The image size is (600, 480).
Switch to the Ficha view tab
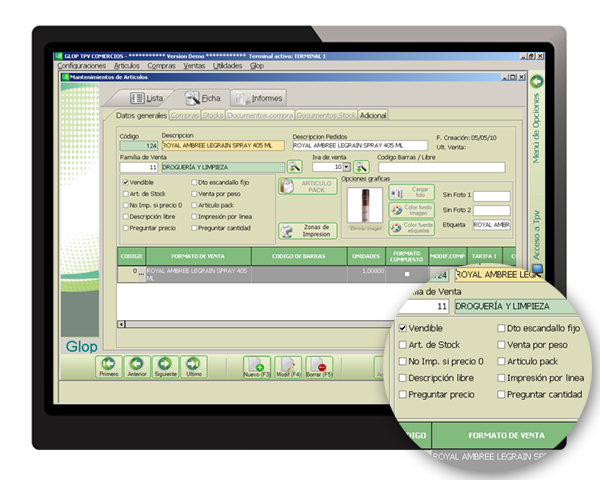click(203, 98)
